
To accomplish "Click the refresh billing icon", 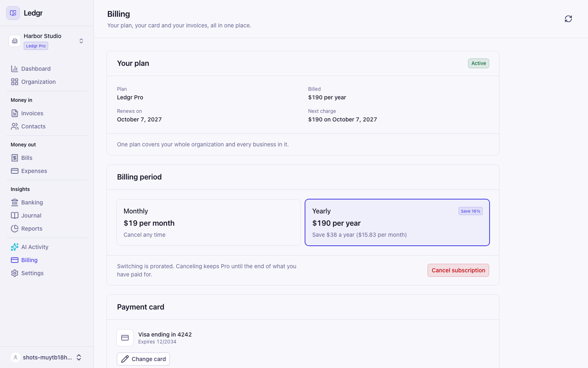I will 568,19.
